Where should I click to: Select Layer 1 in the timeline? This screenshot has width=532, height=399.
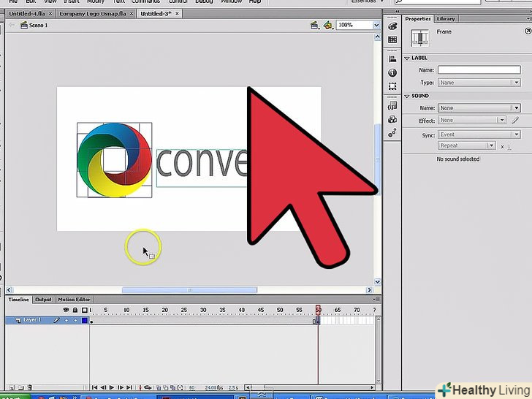(32, 320)
